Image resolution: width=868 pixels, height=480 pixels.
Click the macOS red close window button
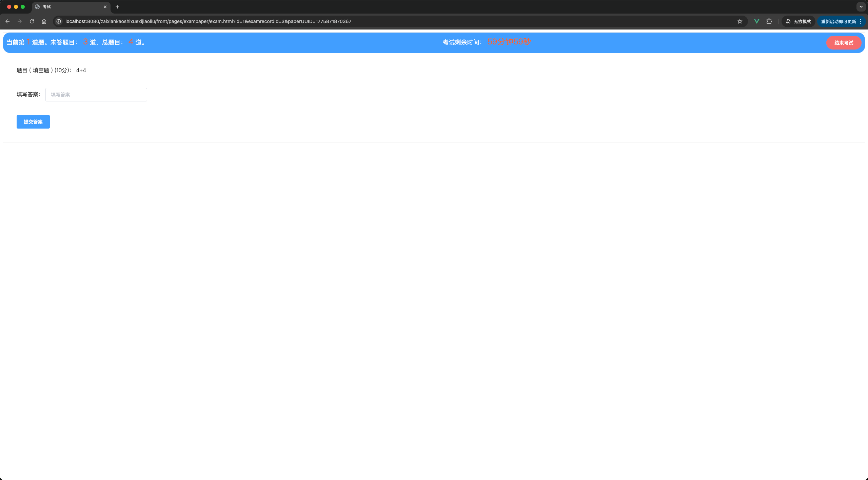(x=9, y=7)
